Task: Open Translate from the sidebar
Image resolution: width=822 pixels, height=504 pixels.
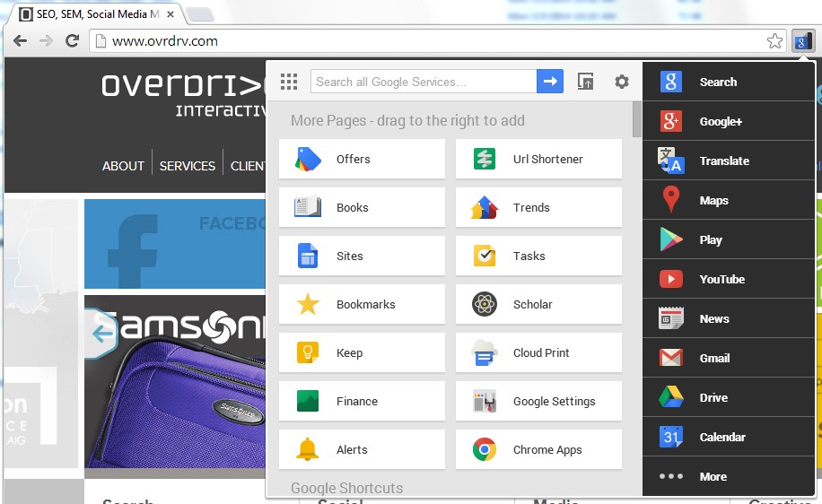Action: (728, 161)
